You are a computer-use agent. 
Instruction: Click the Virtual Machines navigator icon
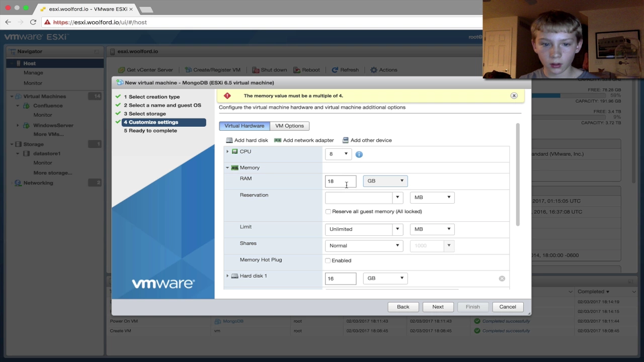click(x=18, y=96)
